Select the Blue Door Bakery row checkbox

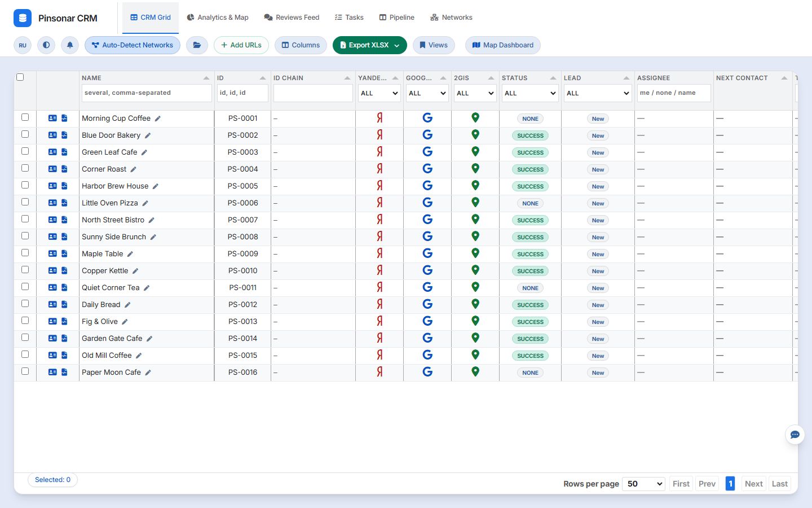[x=25, y=134]
